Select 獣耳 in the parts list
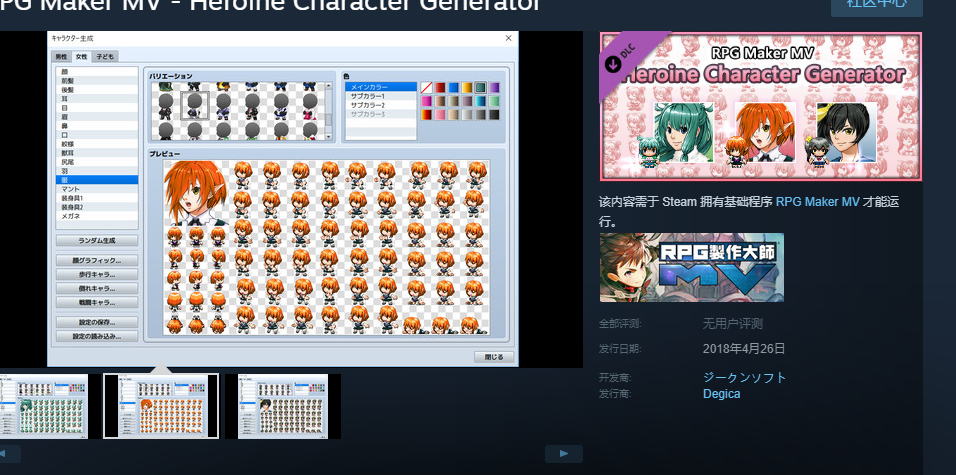This screenshot has height=475, width=956. (97, 153)
